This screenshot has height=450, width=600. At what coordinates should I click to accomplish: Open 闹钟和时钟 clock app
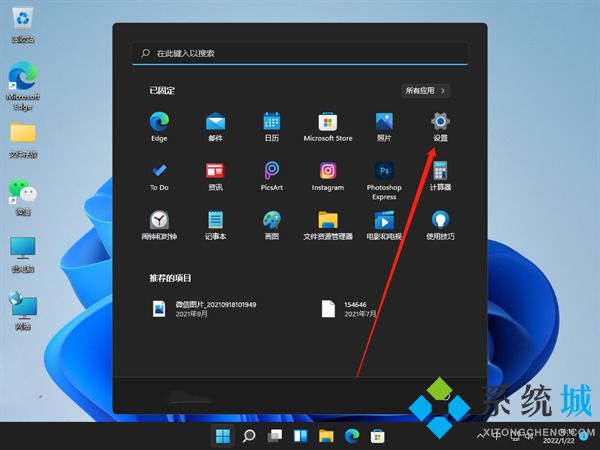[159, 225]
